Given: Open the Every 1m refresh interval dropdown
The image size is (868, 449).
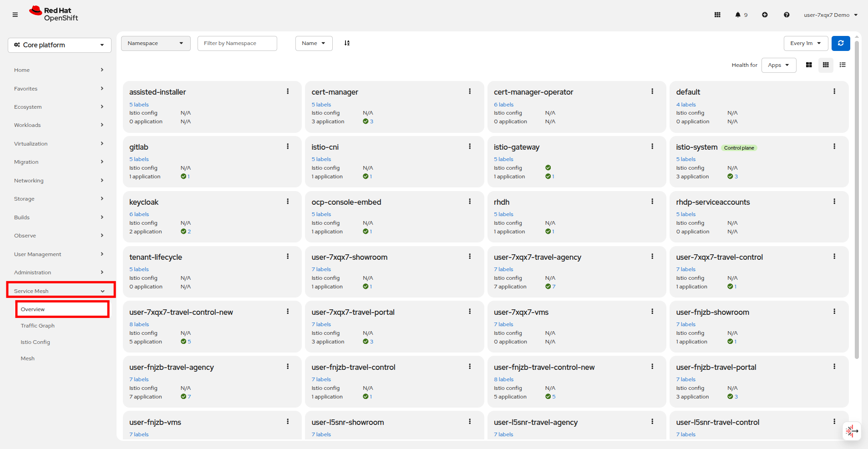Looking at the screenshot, I should pyautogui.click(x=806, y=43).
